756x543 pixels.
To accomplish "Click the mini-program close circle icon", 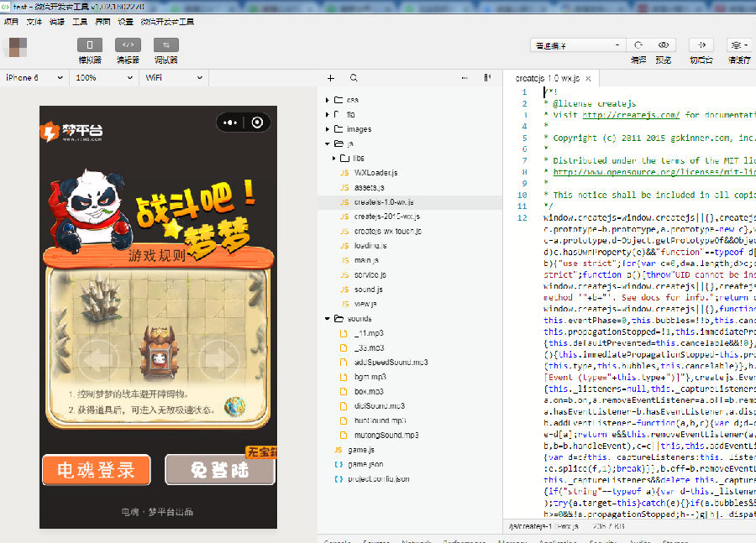I will (x=258, y=123).
